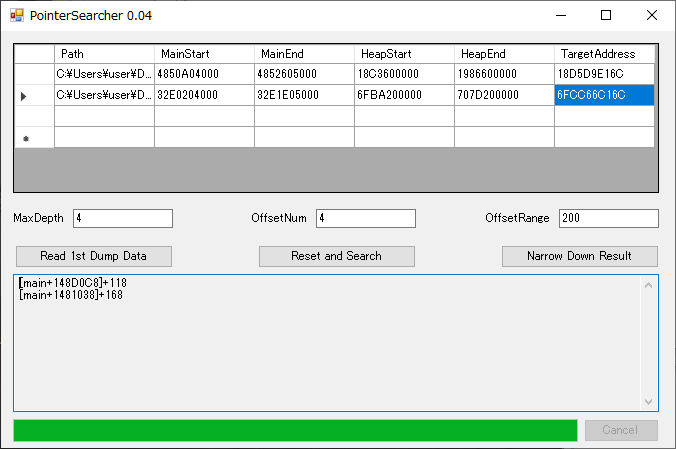676x449 pixels.
Task: Select the MainEnd column header
Action: pyautogui.click(x=304, y=54)
